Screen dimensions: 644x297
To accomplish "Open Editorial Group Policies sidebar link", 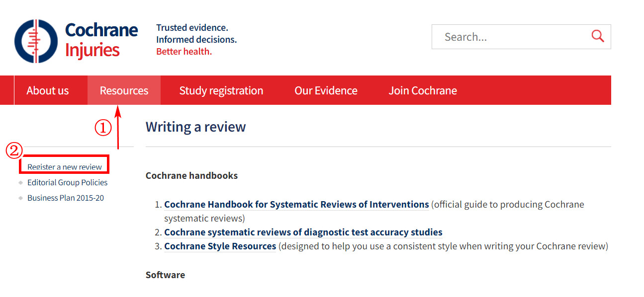I will 68,182.
